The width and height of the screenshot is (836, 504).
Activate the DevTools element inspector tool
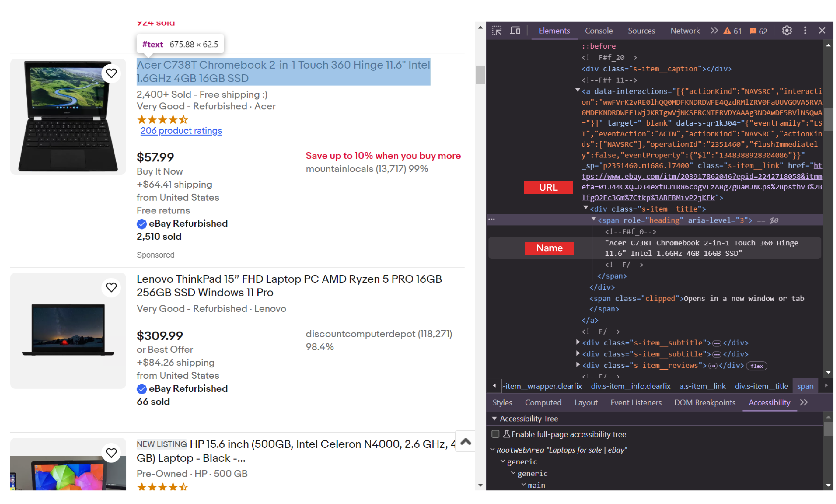tap(497, 31)
